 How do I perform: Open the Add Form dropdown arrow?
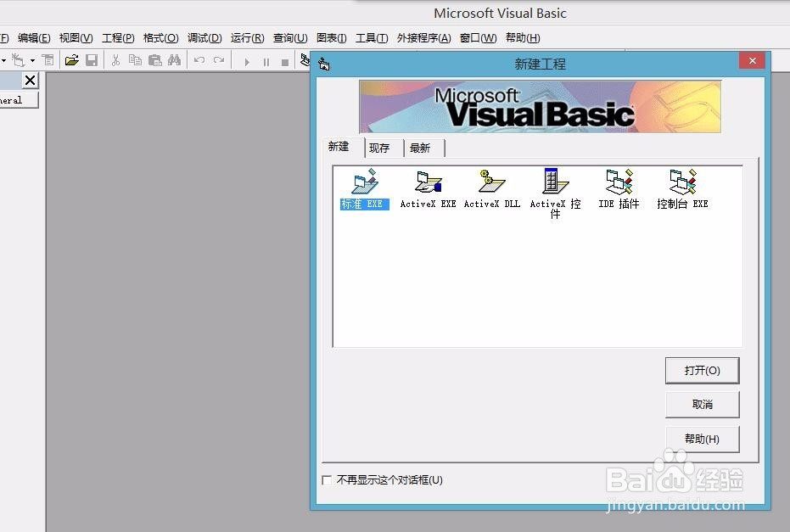tap(33, 60)
